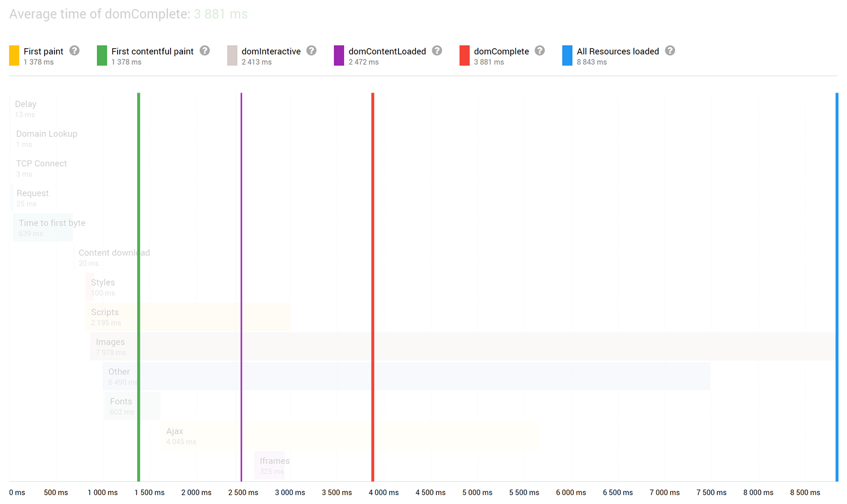The height and width of the screenshot is (504, 847).
Task: Click help icon next to First paint
Action: (x=75, y=51)
